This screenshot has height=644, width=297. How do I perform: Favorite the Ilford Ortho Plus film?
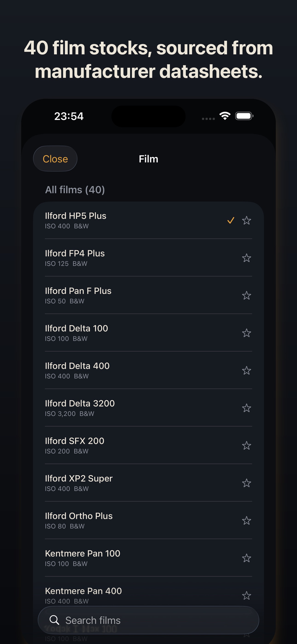pyautogui.click(x=247, y=520)
